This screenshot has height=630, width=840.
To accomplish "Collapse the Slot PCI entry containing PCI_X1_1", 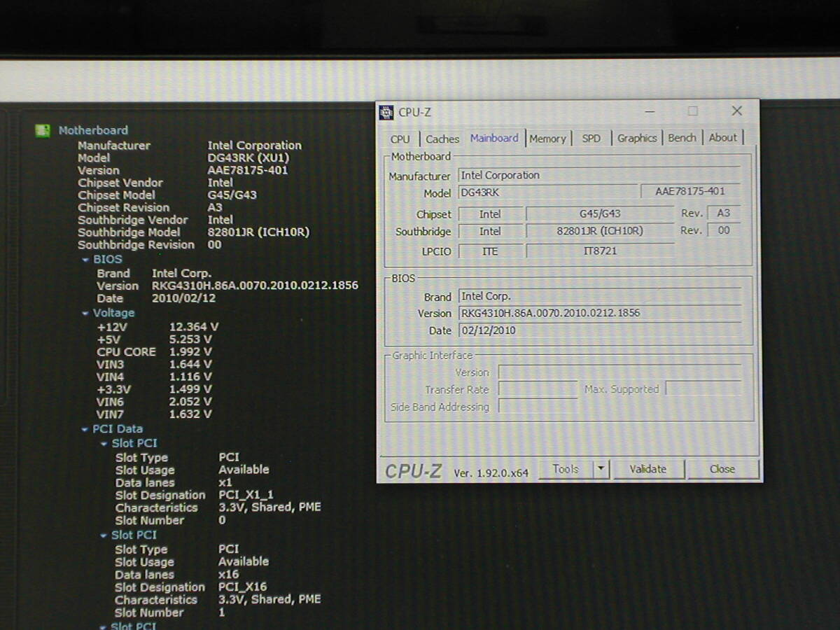I will 104,444.
